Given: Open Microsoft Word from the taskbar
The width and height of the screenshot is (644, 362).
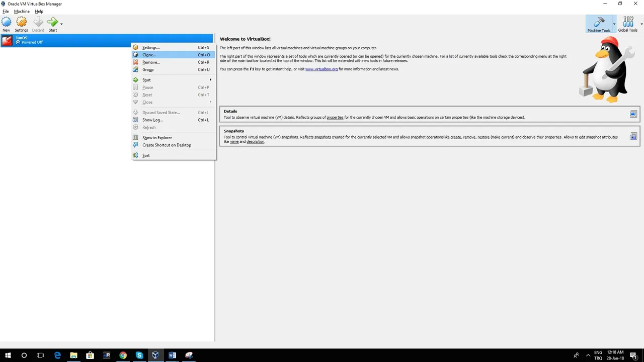Looking at the screenshot, I should [172, 355].
